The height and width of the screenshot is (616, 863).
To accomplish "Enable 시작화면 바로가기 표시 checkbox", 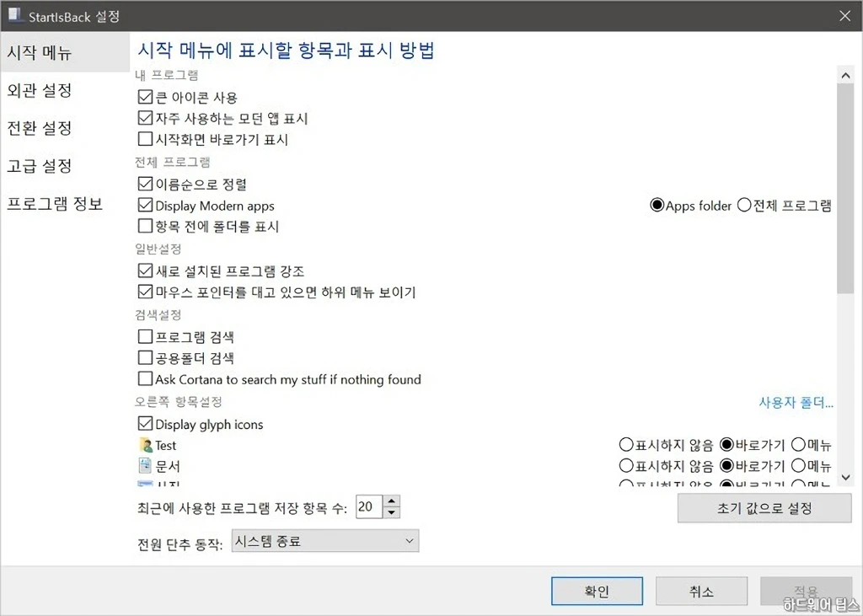I will [145, 139].
